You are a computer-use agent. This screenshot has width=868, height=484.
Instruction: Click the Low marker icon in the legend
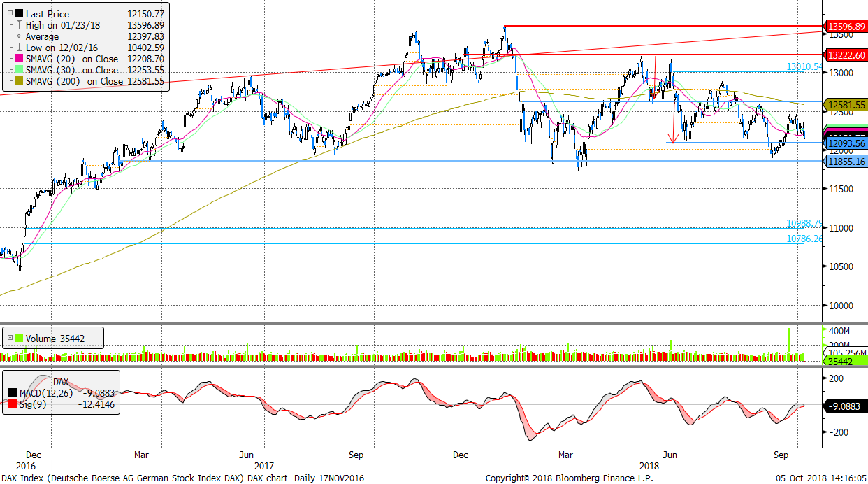point(20,48)
